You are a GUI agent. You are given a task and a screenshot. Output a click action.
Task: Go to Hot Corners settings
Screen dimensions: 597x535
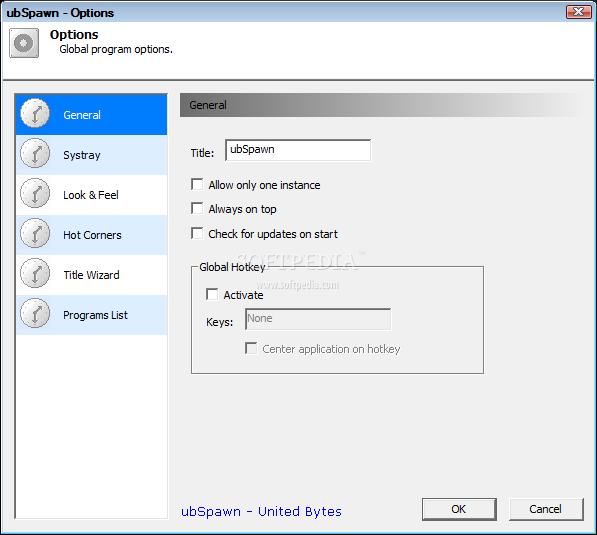[x=92, y=235]
